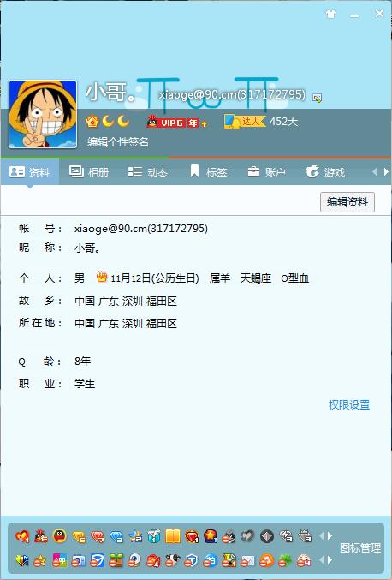Click the Luffy avatar picture
The height and width of the screenshot is (580, 392).
pyautogui.click(x=43, y=114)
